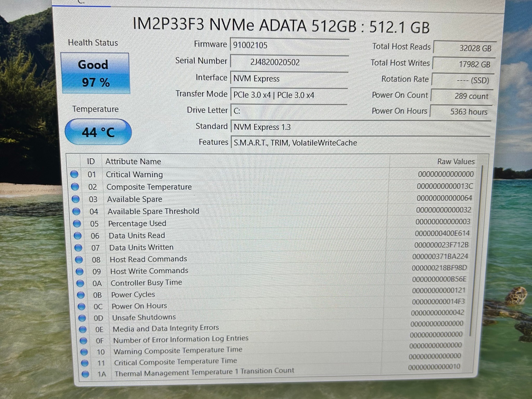Select the Host Read Commands attribute name

pos(148,259)
